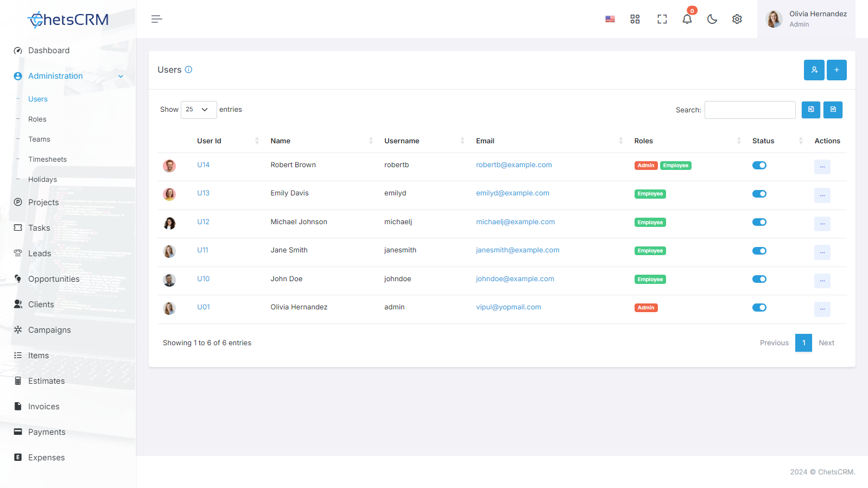Viewport: 868px width, 488px height.
Task: Open Estimates in sidebar
Action: pyautogui.click(x=47, y=381)
